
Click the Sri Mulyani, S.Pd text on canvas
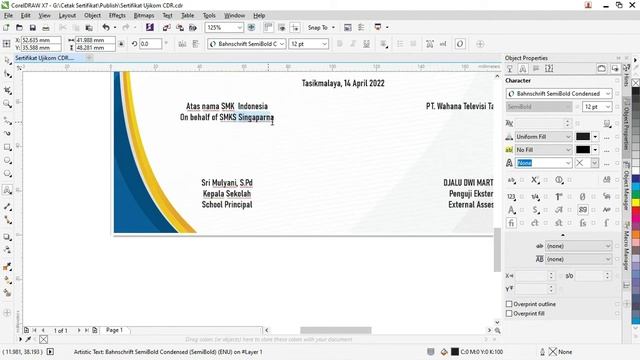pos(227,182)
